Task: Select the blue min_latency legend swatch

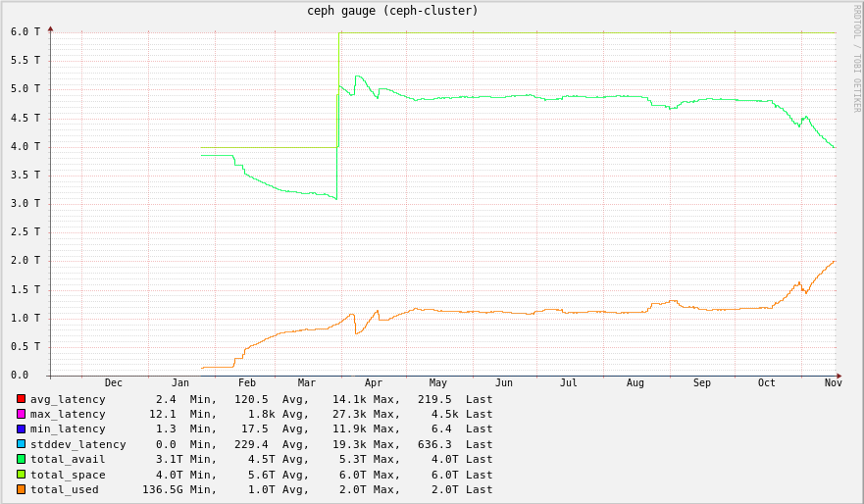Action: [21, 428]
